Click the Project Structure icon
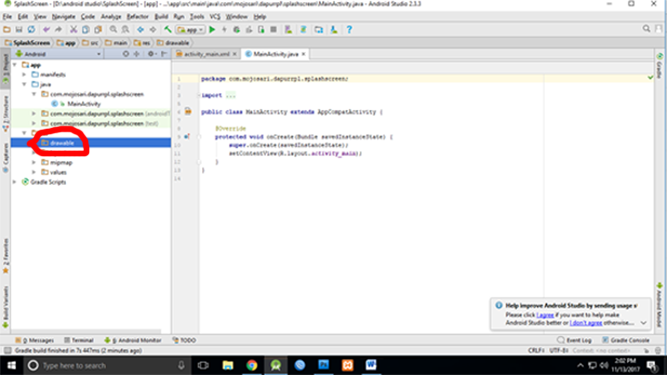Image resolution: width=667 pixels, height=375 pixels. pyautogui.click(x=319, y=29)
